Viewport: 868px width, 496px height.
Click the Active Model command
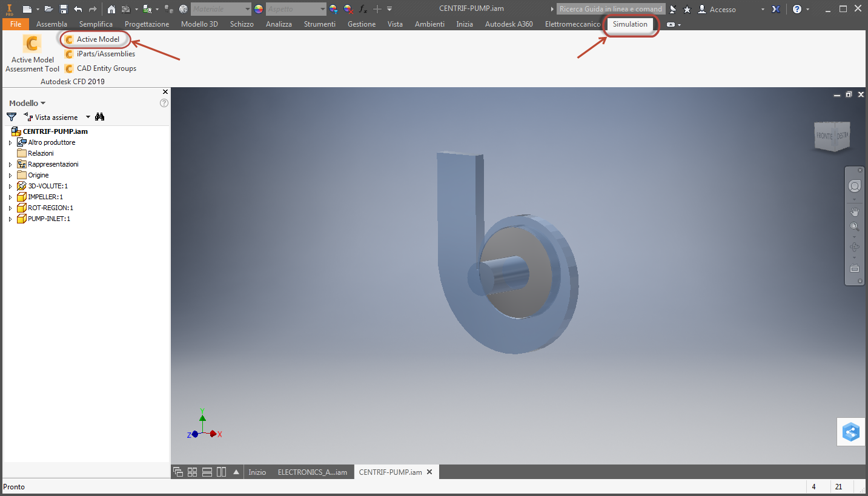(92, 39)
